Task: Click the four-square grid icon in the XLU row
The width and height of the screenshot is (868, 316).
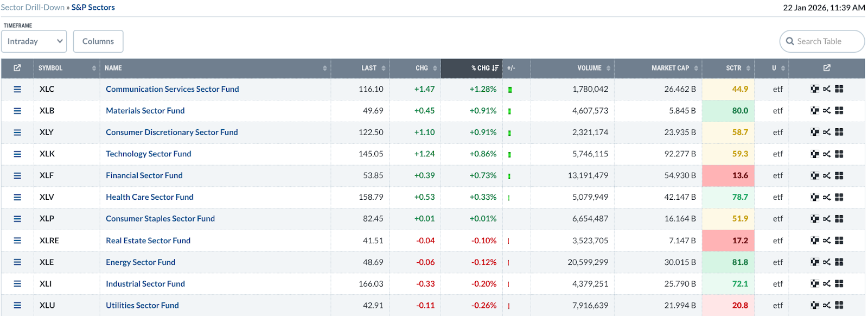Action: 839,305
